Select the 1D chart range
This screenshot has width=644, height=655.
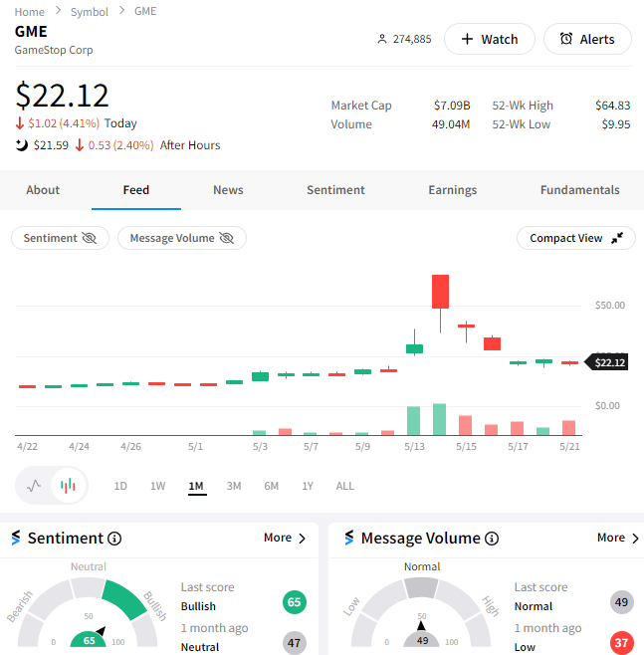tap(120, 486)
